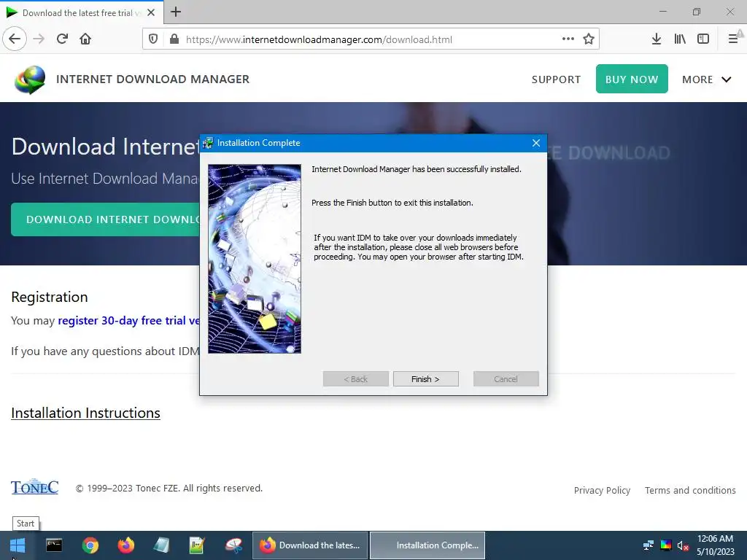Click the colorful display tray icon
747x560 pixels.
click(x=666, y=545)
